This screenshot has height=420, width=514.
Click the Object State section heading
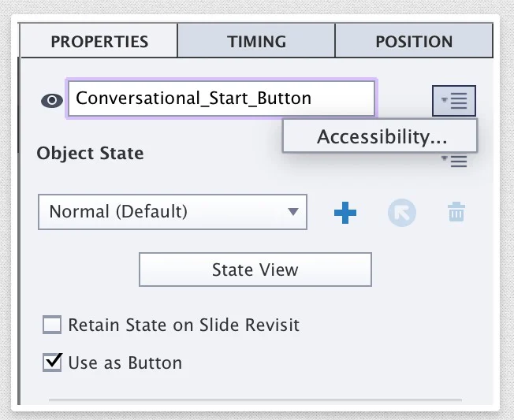pyautogui.click(x=90, y=153)
